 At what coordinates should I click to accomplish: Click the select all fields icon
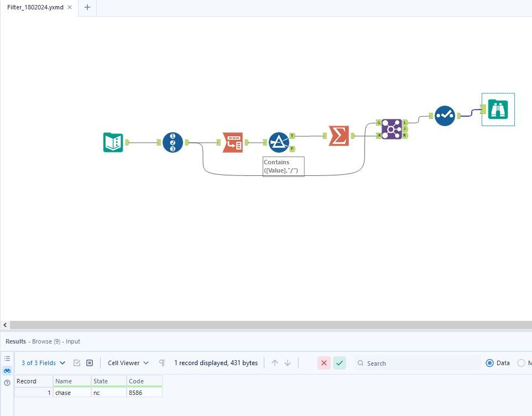(77, 363)
